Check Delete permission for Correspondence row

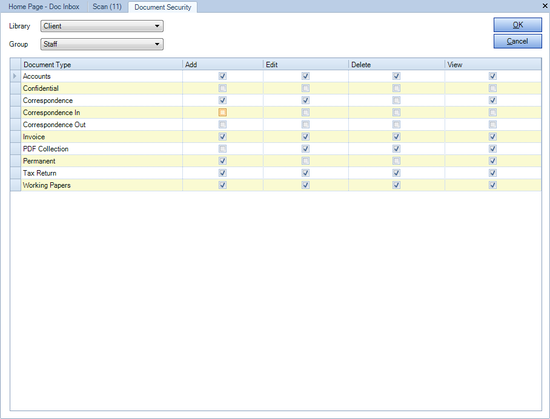396,100
